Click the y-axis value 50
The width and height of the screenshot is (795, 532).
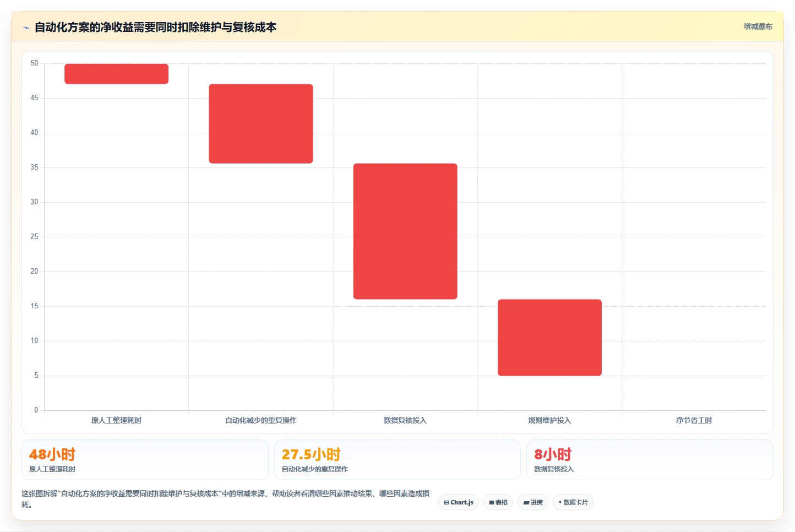(x=34, y=63)
